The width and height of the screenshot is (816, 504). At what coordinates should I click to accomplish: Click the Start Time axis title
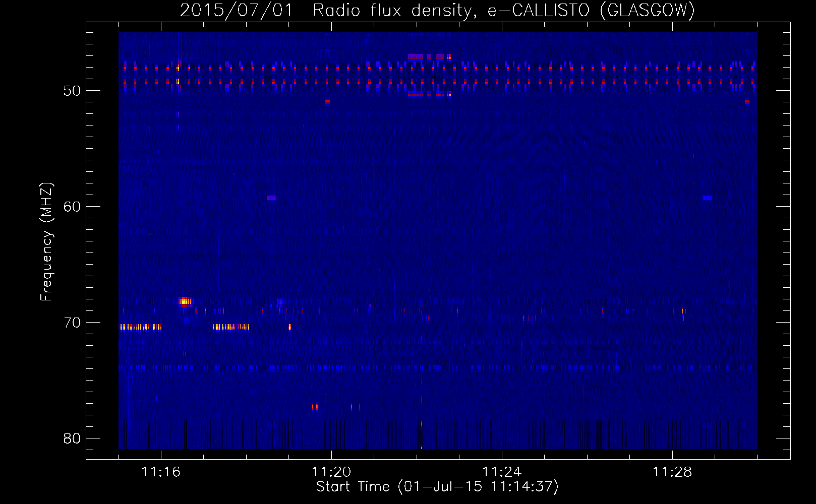pos(437,487)
